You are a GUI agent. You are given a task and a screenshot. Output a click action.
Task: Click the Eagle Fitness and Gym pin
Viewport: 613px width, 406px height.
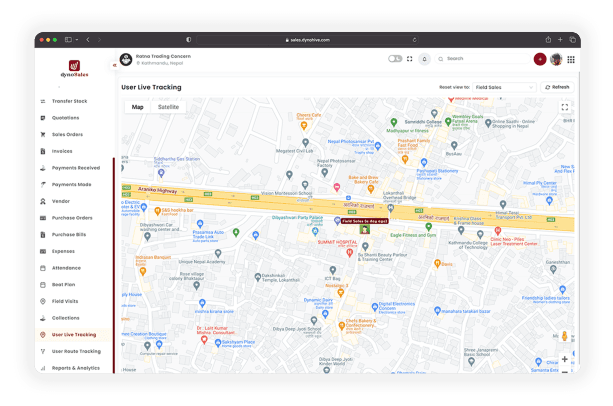point(428,227)
